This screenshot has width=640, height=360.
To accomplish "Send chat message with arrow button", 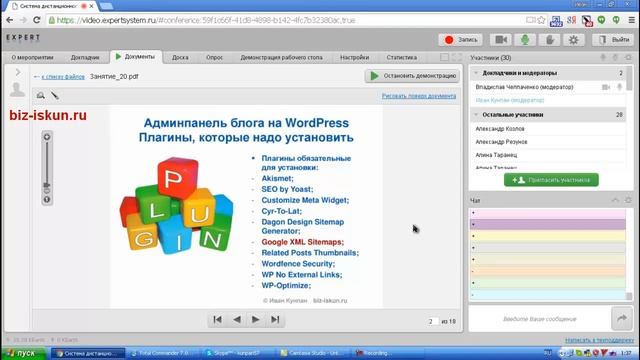I will tap(622, 319).
